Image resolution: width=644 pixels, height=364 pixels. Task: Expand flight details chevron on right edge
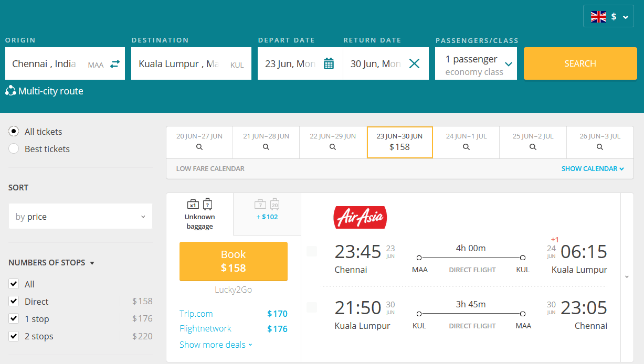point(627,277)
